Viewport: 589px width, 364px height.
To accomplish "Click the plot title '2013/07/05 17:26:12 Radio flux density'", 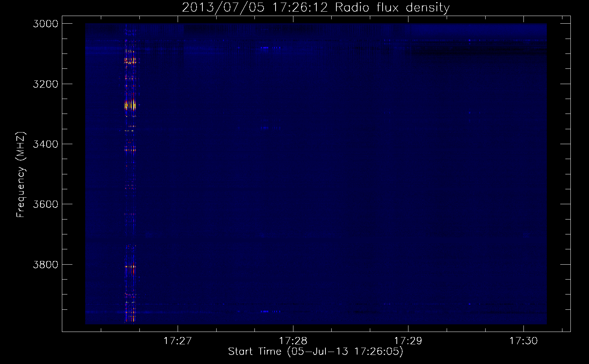I will click(316, 8).
